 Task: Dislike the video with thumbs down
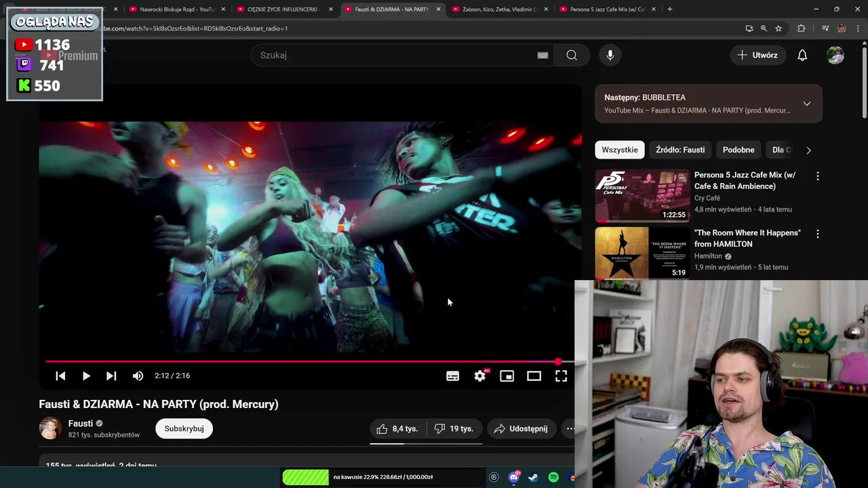(454, 428)
